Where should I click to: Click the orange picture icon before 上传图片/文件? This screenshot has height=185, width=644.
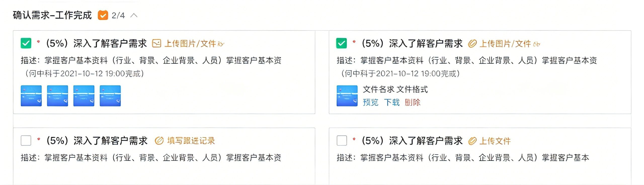pos(156,43)
